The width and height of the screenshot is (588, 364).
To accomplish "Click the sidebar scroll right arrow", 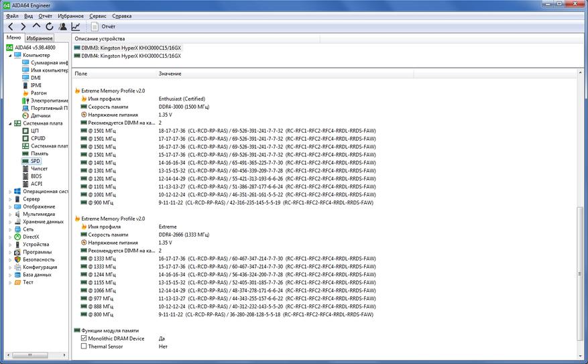I will click(x=64, y=355).
